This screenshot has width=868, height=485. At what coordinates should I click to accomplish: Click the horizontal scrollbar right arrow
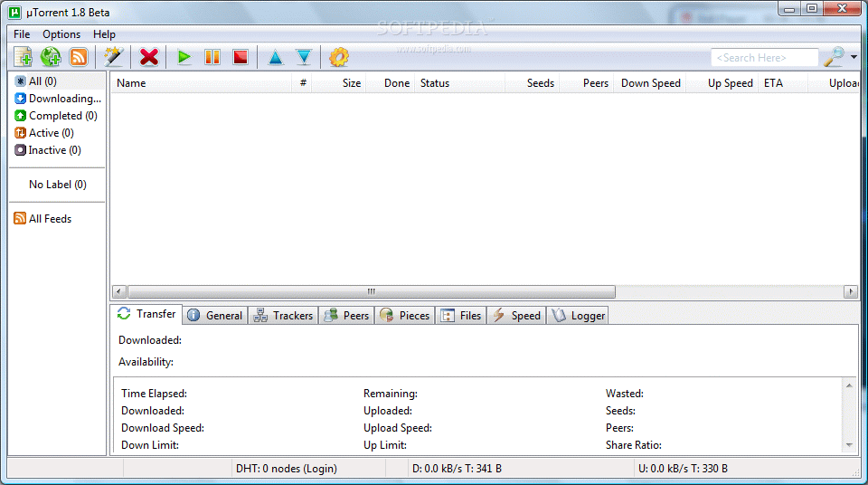pos(851,291)
